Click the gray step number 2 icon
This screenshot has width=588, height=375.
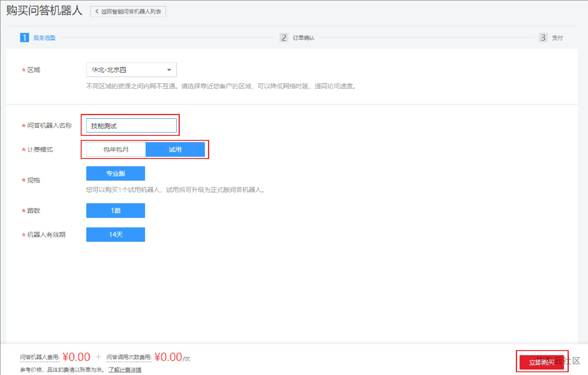click(x=283, y=38)
